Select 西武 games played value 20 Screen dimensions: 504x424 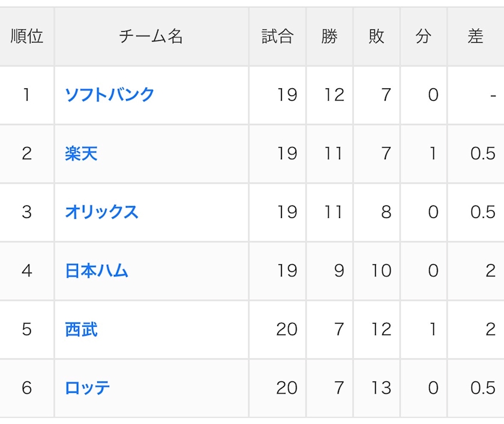(277, 330)
